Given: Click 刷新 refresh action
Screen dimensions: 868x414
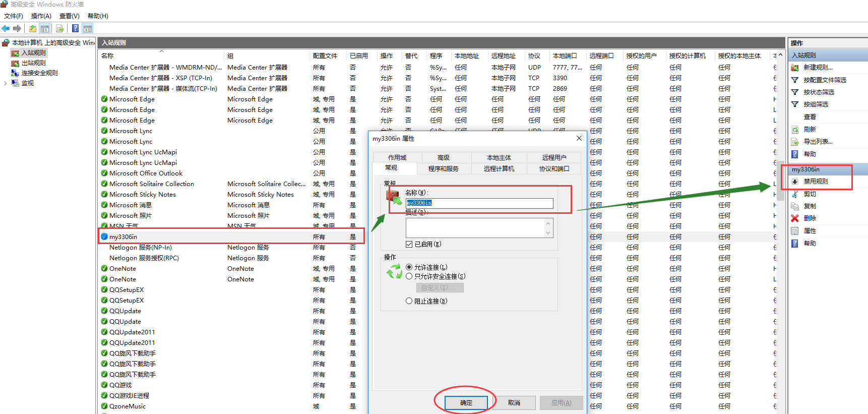Looking at the screenshot, I should pyautogui.click(x=810, y=129).
